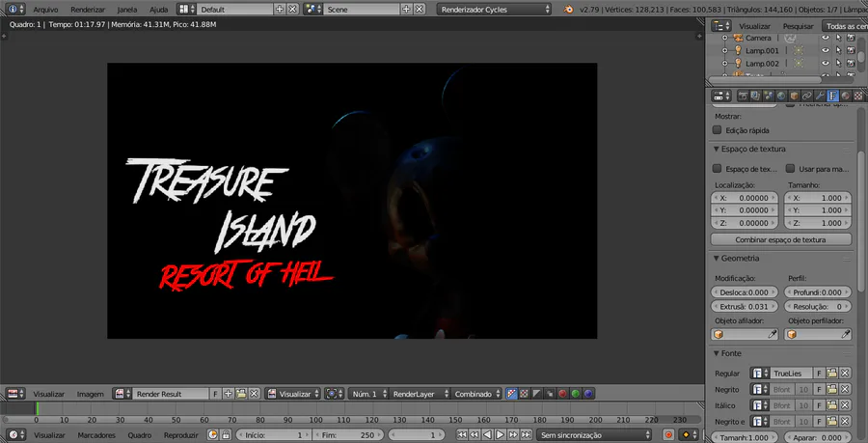This screenshot has height=443, width=868.
Task: Open the Object properties tab cube icon
Action: pos(794,96)
